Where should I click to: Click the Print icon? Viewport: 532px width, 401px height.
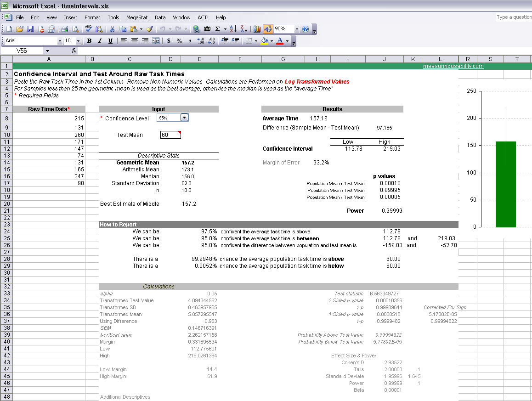point(64,29)
